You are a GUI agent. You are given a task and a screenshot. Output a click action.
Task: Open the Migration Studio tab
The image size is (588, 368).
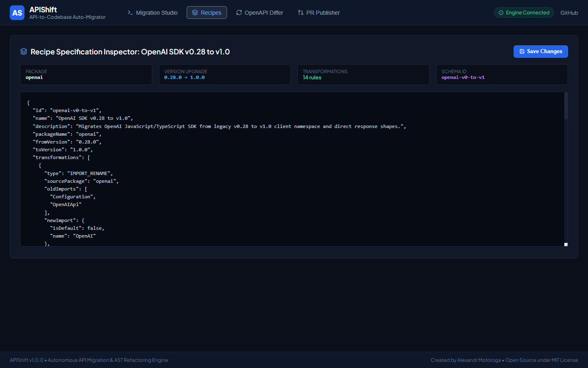pos(153,13)
